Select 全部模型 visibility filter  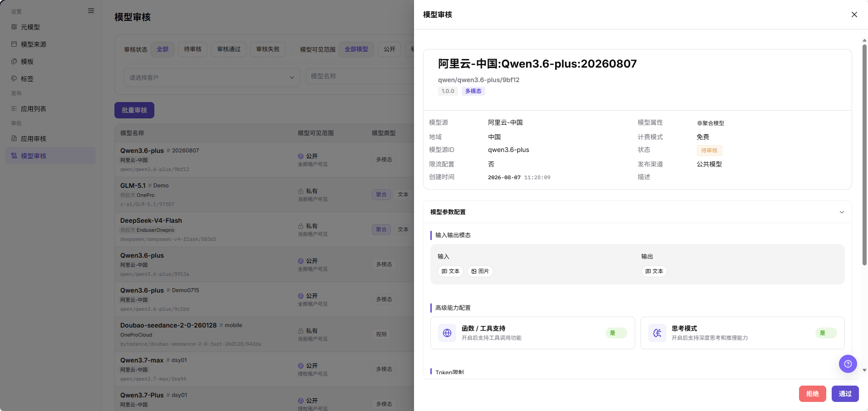(x=356, y=49)
